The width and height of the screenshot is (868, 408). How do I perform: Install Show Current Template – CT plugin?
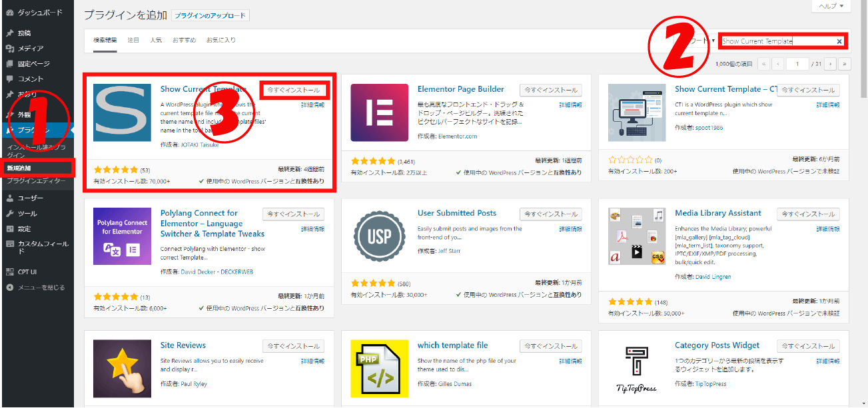pos(809,90)
